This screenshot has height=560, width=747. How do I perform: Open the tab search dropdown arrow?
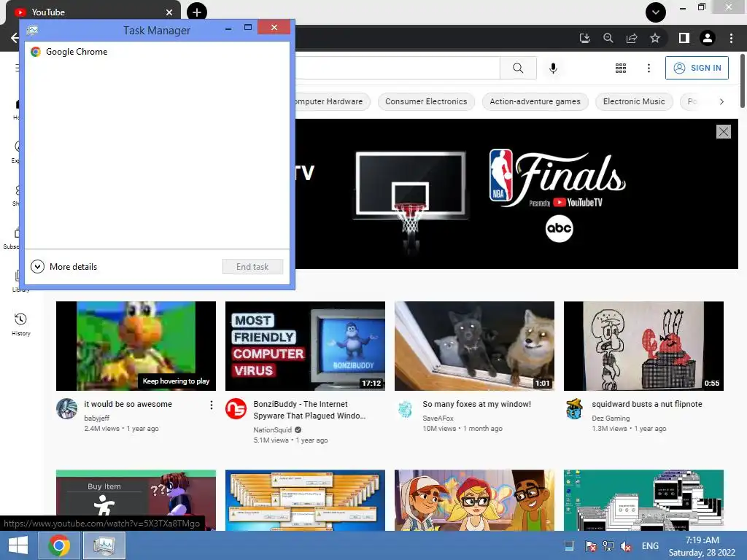tap(656, 12)
